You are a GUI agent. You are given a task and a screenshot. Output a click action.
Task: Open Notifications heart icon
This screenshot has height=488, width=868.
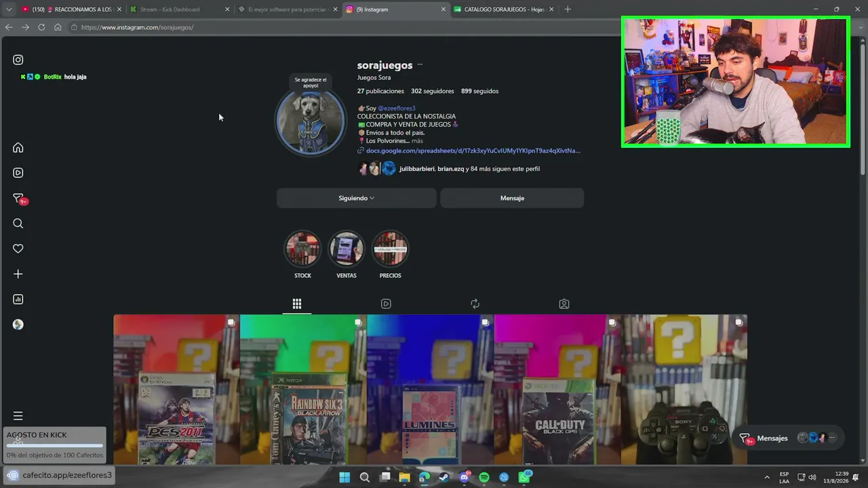[18, 249]
